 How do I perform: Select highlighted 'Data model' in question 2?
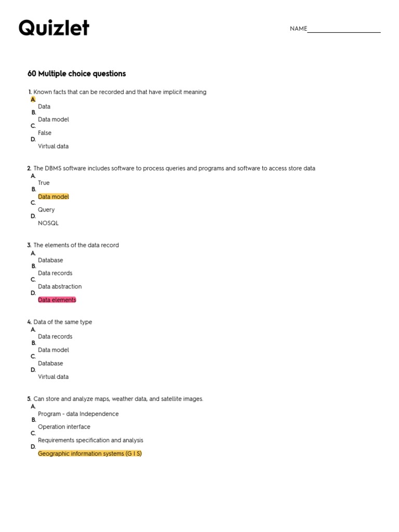pyautogui.click(x=53, y=197)
